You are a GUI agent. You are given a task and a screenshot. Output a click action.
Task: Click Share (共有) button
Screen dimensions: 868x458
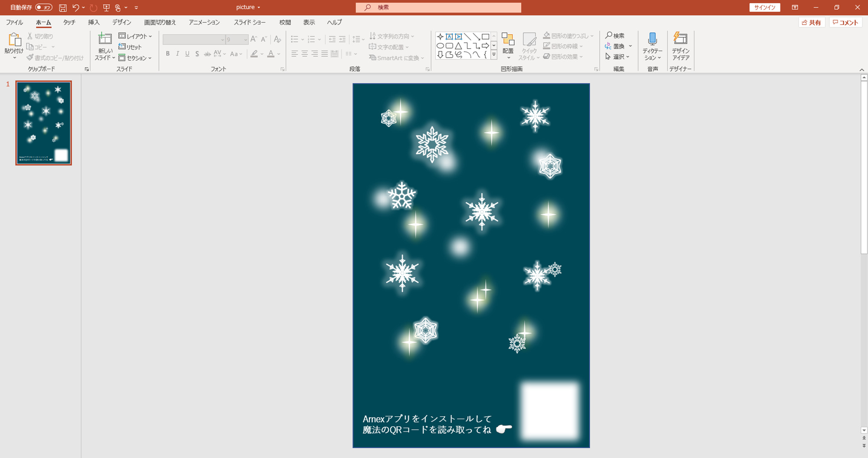pyautogui.click(x=812, y=23)
